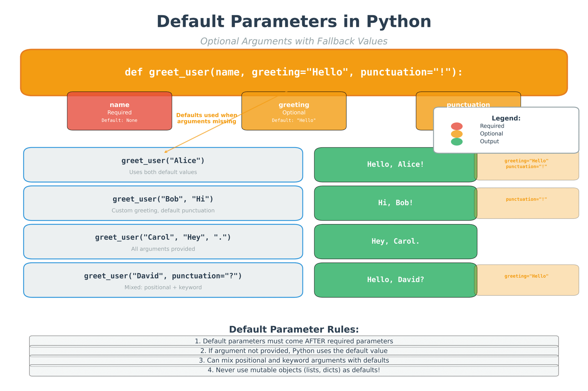The image size is (588, 391).
Task: Click 'Mixed: positional + keyword' caption
Action: pyautogui.click(x=163, y=287)
